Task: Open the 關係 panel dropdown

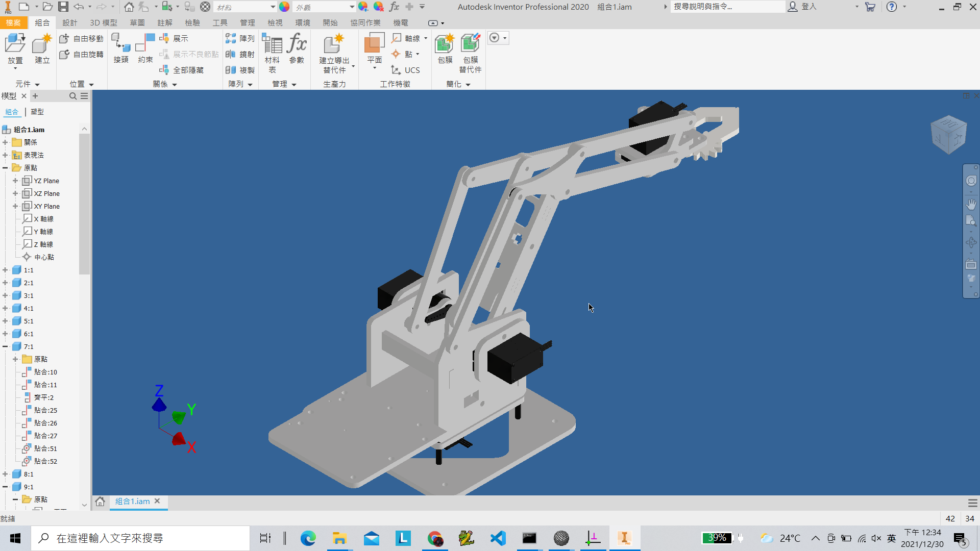Action: point(165,84)
